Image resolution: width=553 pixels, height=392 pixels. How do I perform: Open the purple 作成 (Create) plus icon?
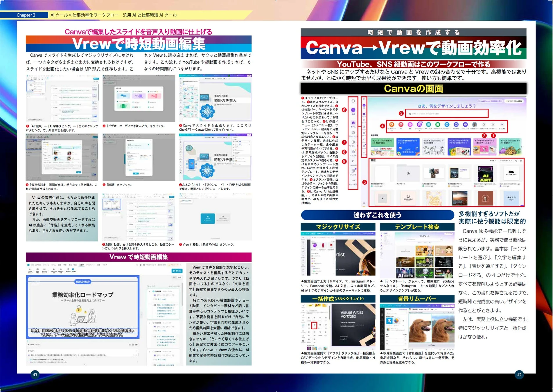[353, 110]
